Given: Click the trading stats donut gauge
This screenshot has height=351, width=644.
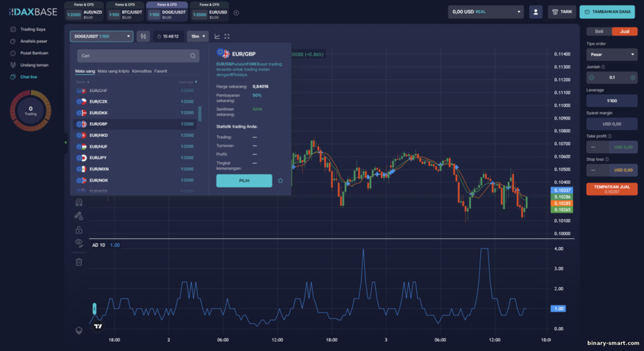Looking at the screenshot, I should (x=30, y=111).
